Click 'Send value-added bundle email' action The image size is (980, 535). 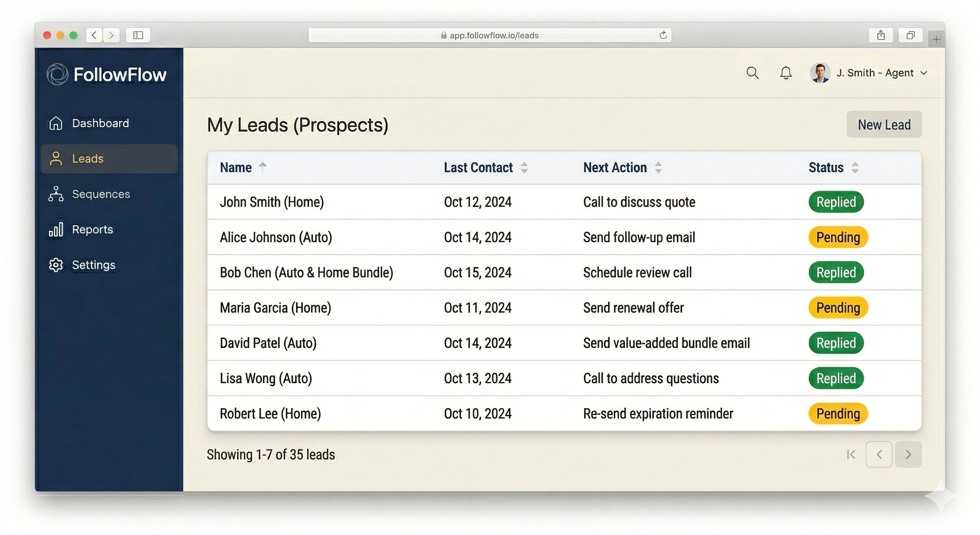pyautogui.click(x=666, y=343)
